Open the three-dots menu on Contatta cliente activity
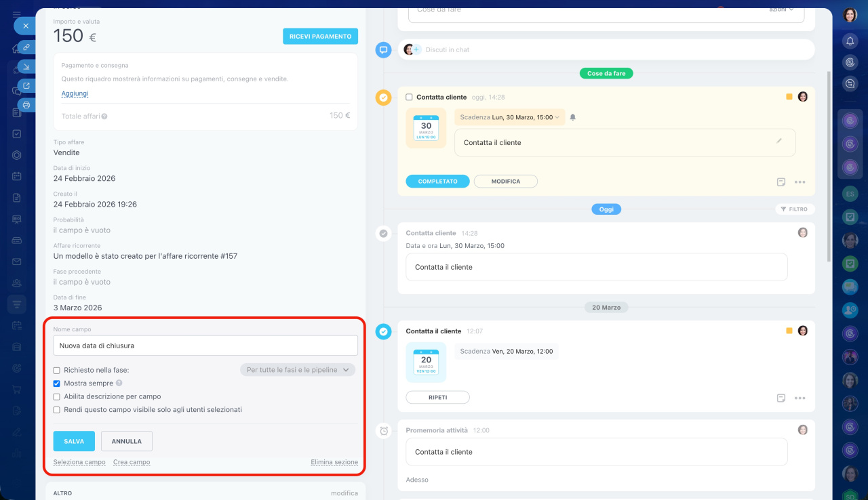868x500 pixels. click(x=800, y=182)
